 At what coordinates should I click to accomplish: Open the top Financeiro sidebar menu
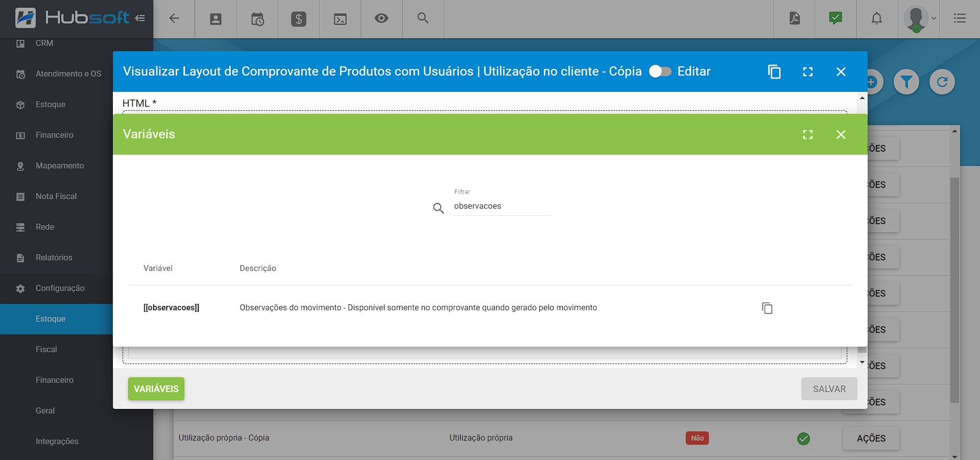coord(56,135)
